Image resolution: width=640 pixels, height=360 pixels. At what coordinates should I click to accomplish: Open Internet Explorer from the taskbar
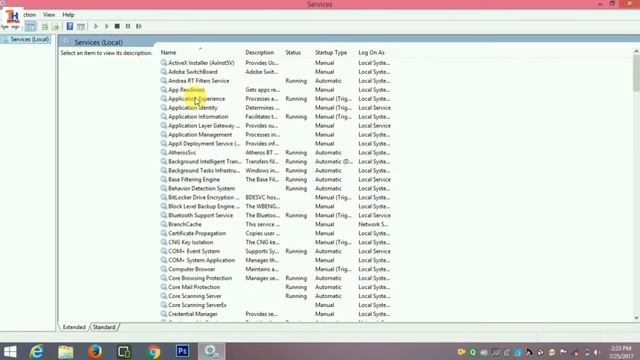click(x=37, y=351)
